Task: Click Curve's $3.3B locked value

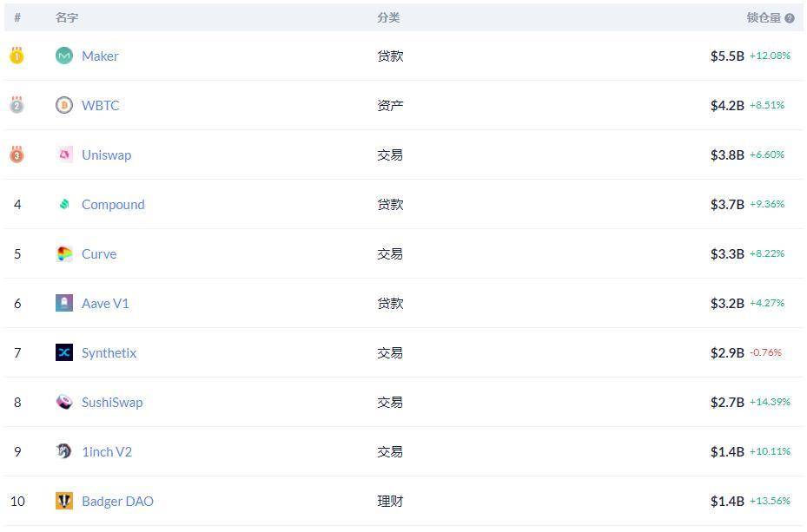Action: point(727,253)
